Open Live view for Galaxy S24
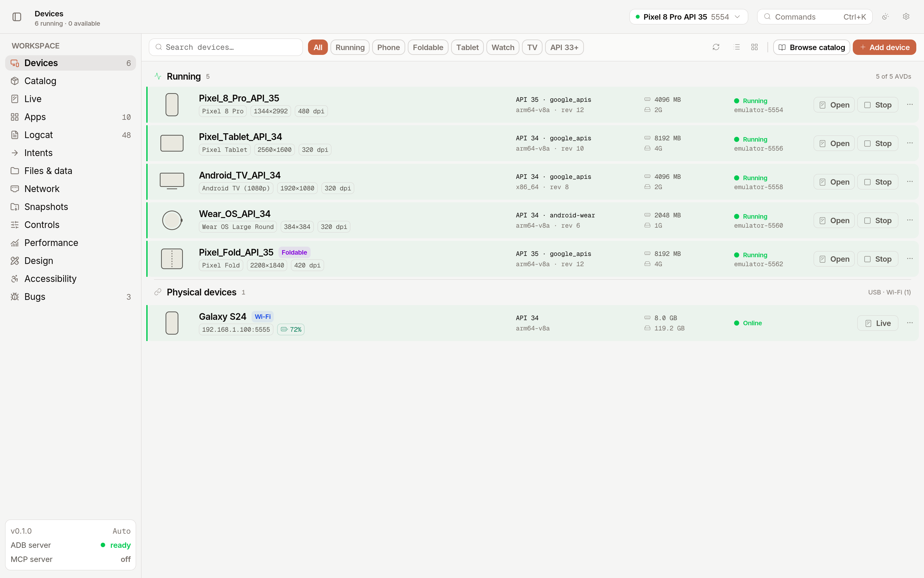The image size is (924, 578). point(878,323)
